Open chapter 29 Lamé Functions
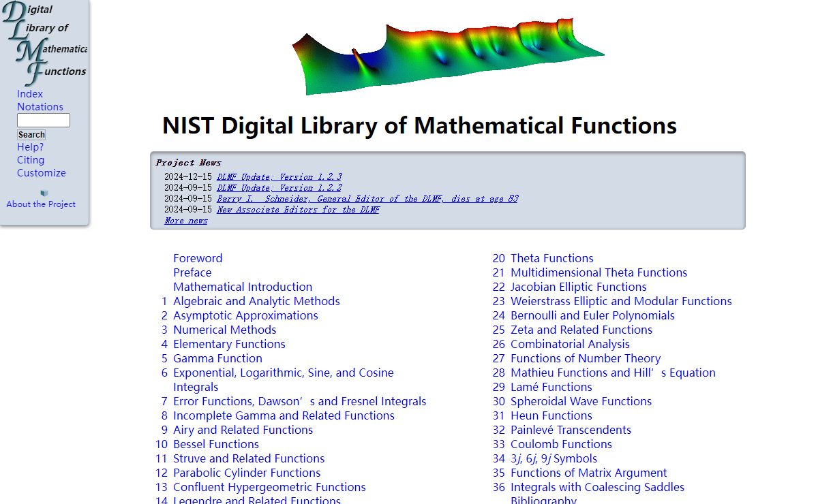This screenshot has width=818, height=504. pos(551,387)
